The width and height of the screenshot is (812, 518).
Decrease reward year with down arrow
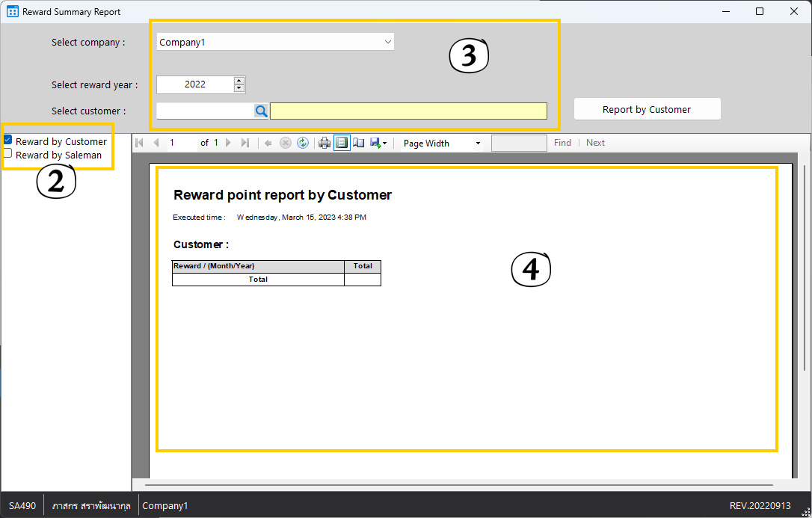(x=239, y=88)
